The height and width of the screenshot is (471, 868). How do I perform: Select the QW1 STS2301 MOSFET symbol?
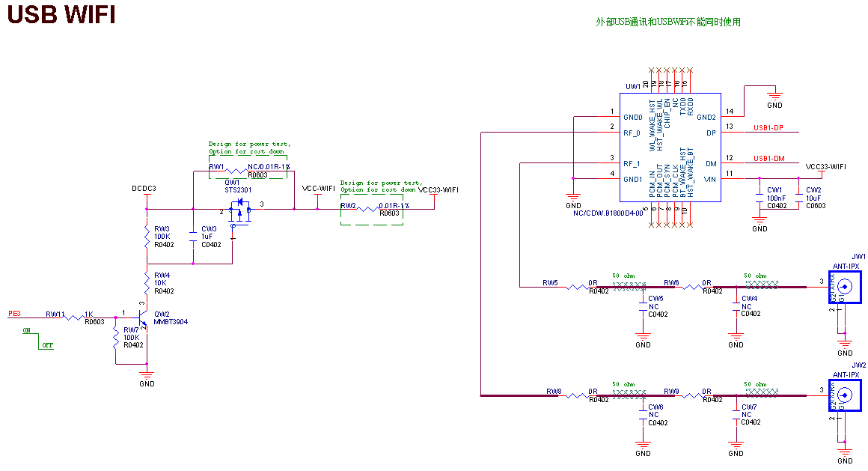click(x=241, y=211)
